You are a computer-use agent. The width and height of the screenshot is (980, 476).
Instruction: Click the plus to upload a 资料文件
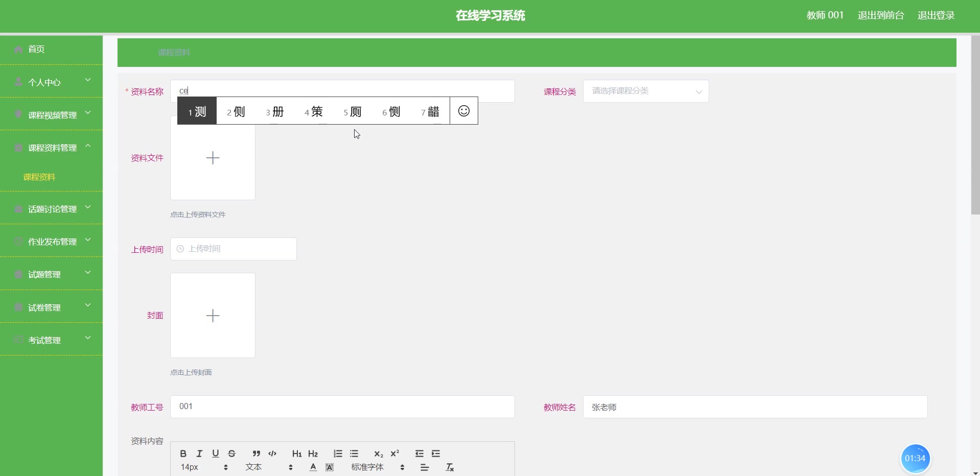pyautogui.click(x=213, y=158)
